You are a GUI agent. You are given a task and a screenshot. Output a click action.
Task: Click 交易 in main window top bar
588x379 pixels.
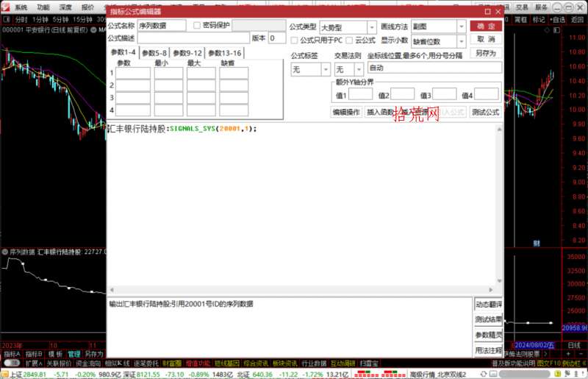point(522,7)
